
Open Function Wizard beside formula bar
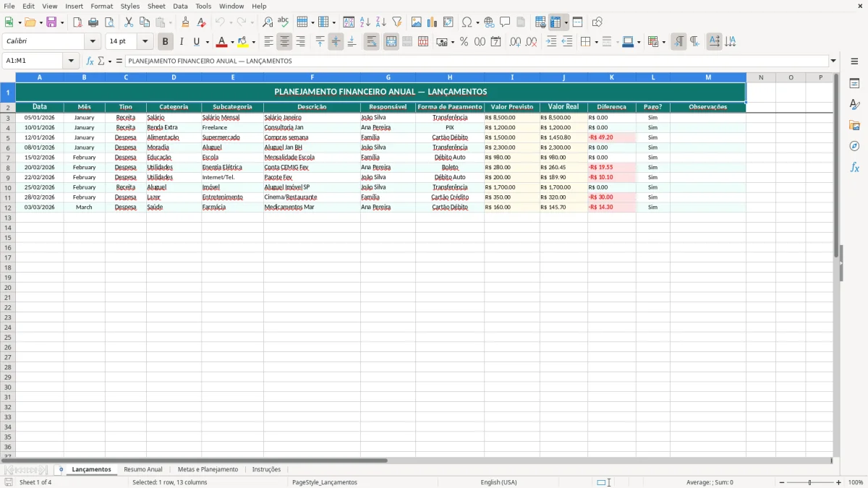pyautogui.click(x=90, y=61)
